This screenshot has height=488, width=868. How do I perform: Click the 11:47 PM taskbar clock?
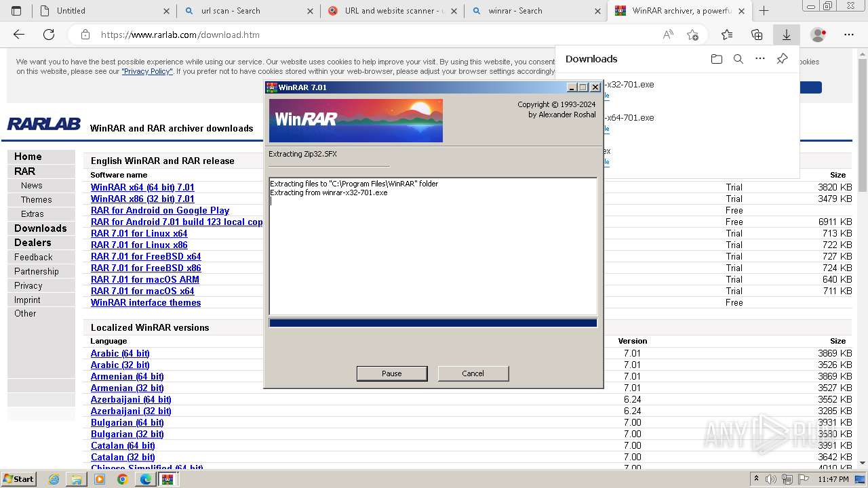pyautogui.click(x=833, y=479)
